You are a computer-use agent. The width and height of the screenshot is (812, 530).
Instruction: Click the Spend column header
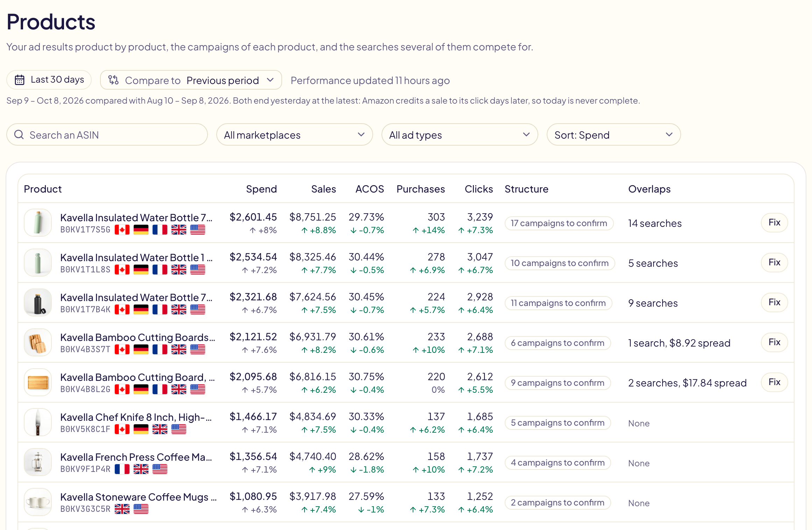(261, 189)
